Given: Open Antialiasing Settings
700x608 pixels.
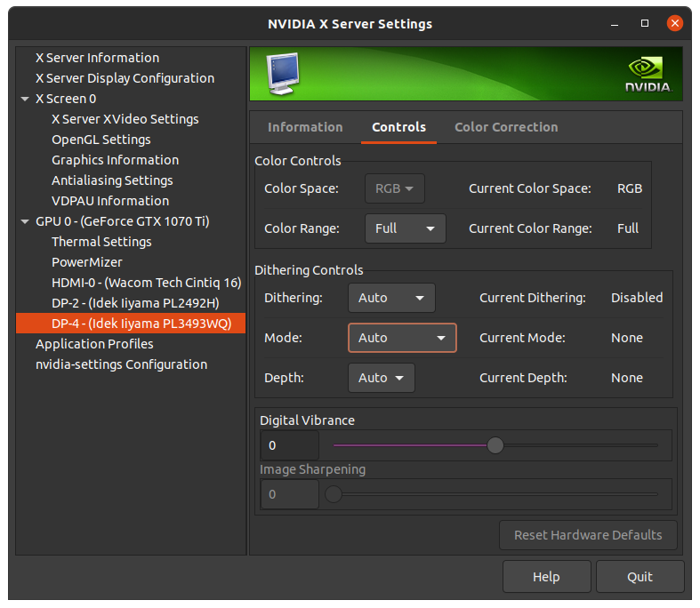Looking at the screenshot, I should (112, 180).
